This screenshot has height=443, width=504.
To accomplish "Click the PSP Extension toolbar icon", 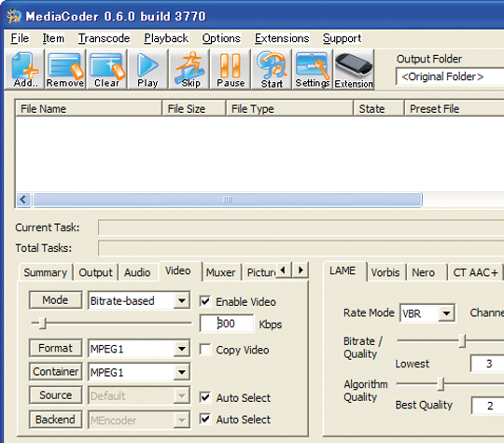I will point(354,69).
